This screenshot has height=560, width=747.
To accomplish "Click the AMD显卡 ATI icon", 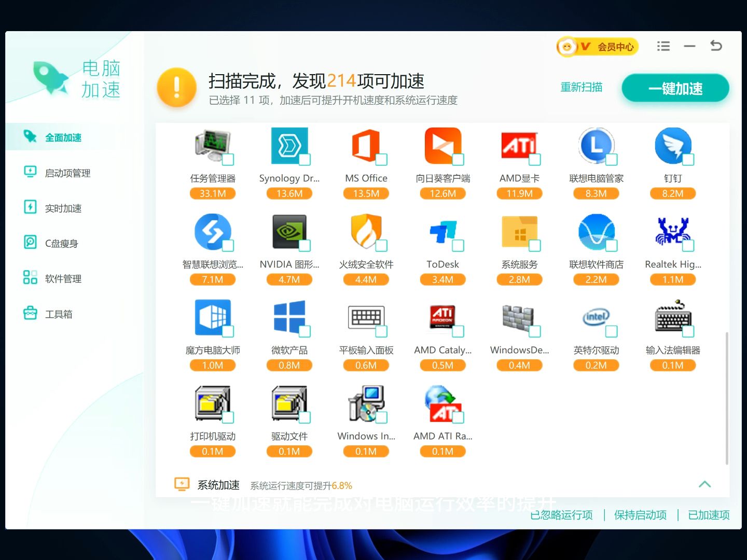I will 519,146.
